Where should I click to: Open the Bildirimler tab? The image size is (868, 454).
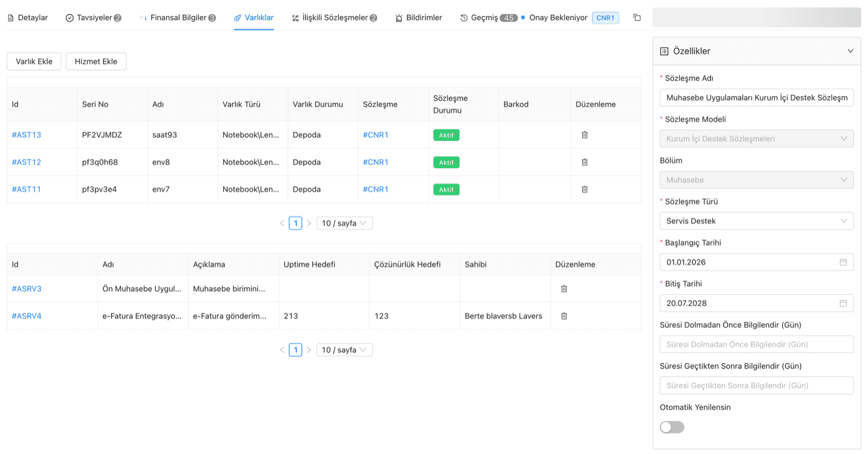(x=418, y=18)
